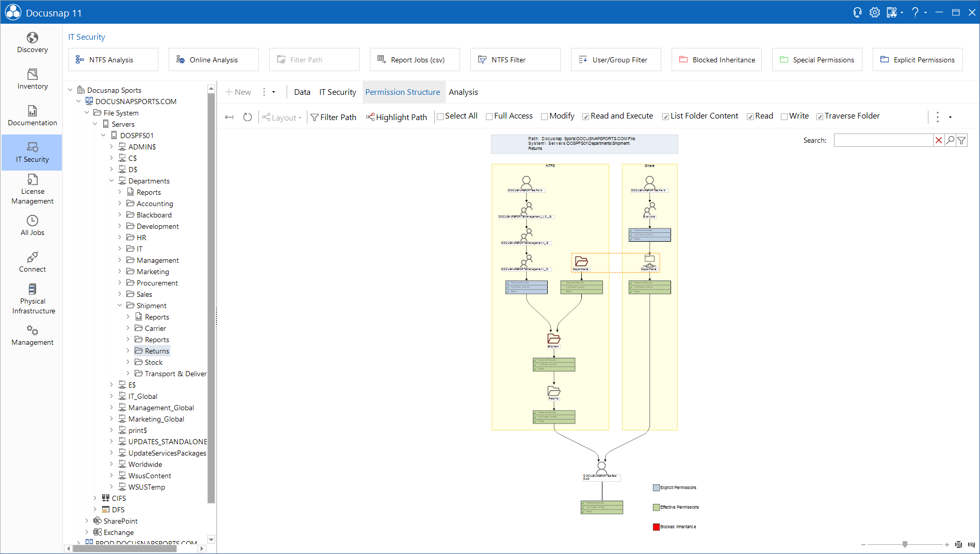Open License Management section
Viewport: 980px width, 554px height.
coord(32,189)
